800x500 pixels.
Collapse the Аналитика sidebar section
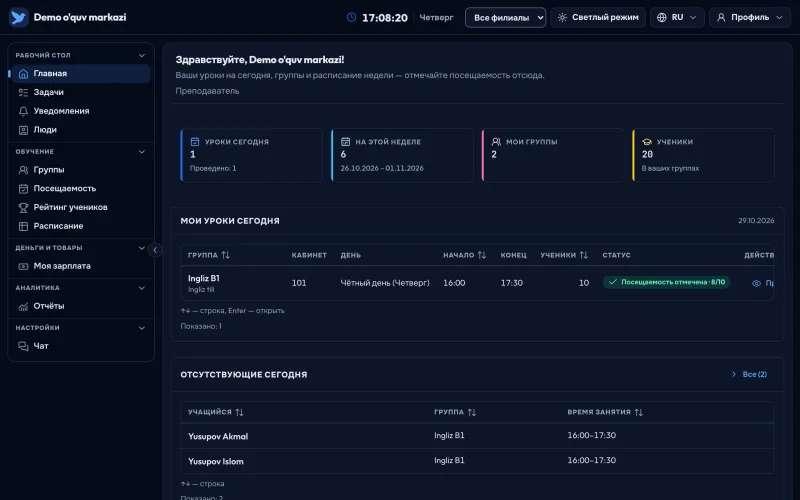tap(142, 288)
